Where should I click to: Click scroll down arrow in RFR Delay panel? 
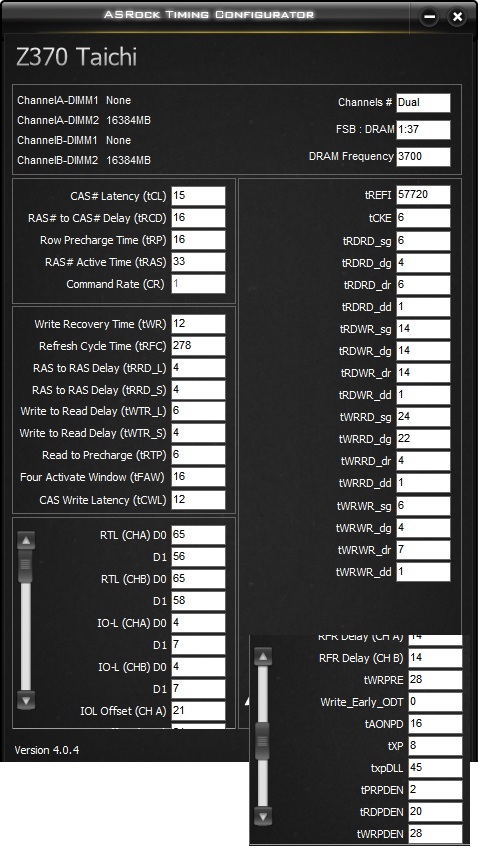coord(263,816)
